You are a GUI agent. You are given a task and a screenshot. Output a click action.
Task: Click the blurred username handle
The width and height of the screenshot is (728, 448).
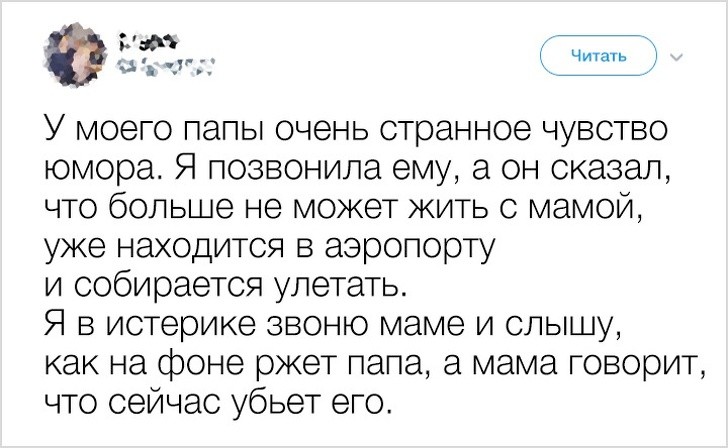(x=162, y=68)
